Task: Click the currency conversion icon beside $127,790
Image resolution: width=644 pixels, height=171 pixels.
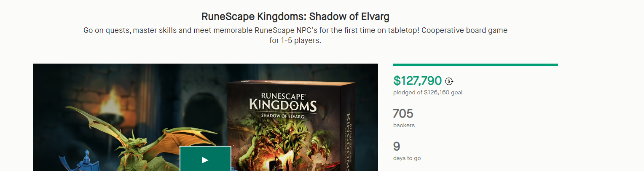Action: pyautogui.click(x=449, y=81)
